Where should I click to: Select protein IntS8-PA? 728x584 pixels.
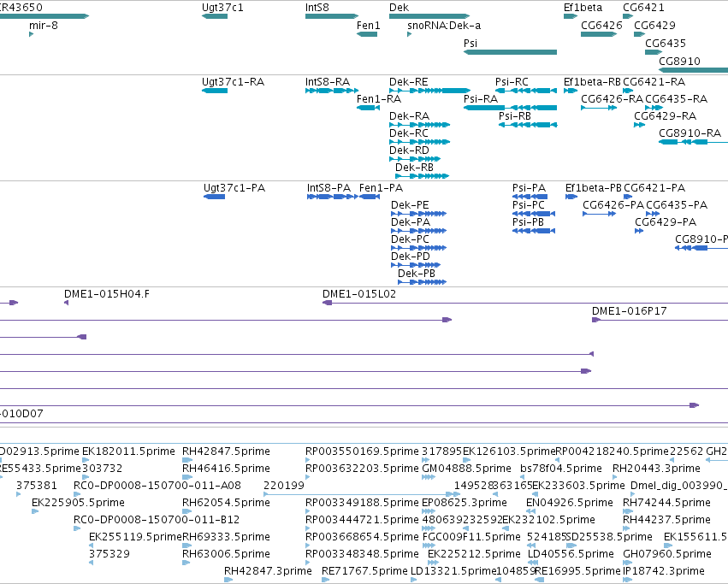(x=328, y=188)
